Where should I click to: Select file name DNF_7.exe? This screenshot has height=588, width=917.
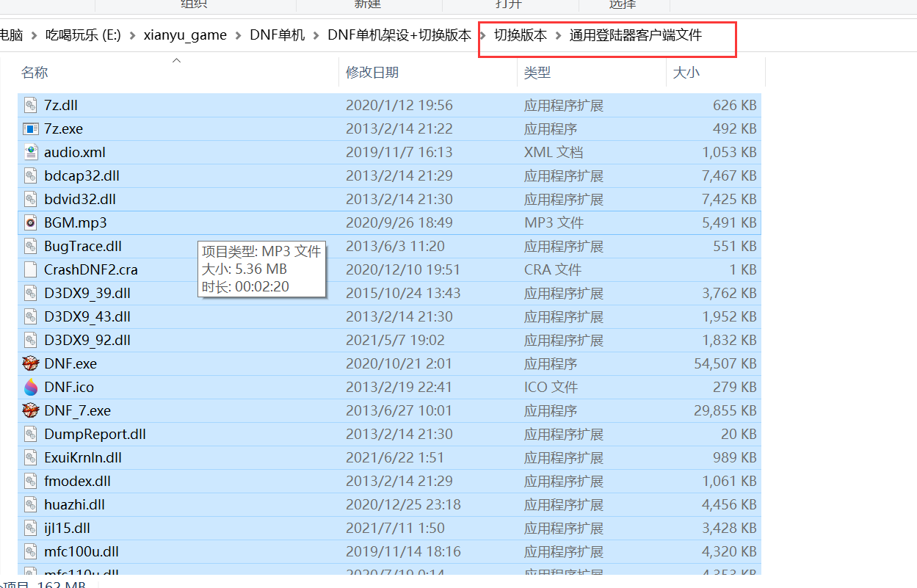78,410
